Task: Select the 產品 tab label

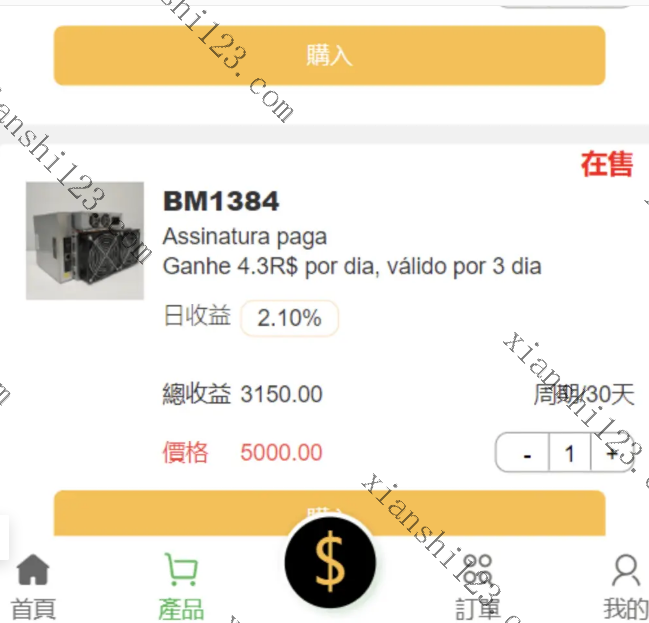Action: coord(181,609)
